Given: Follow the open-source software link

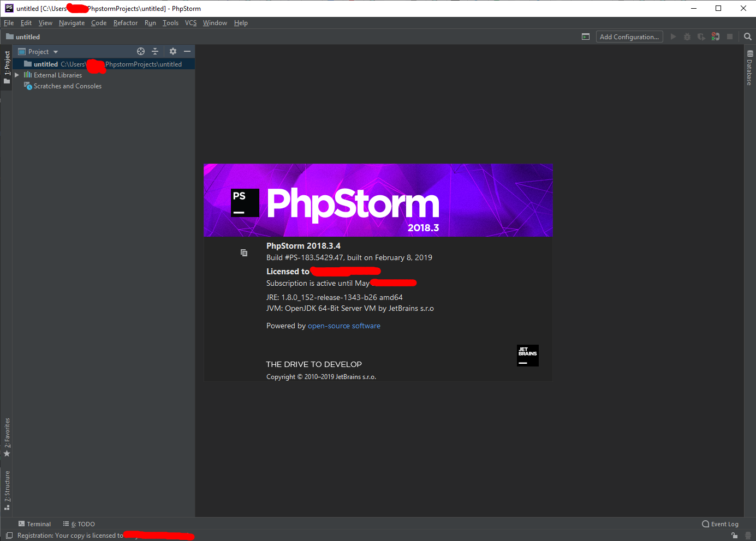Looking at the screenshot, I should [344, 326].
